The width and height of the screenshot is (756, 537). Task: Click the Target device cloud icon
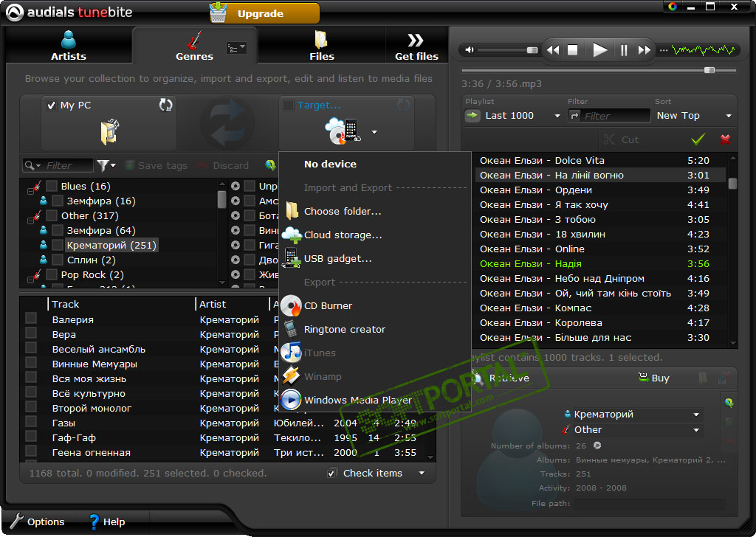[x=343, y=131]
